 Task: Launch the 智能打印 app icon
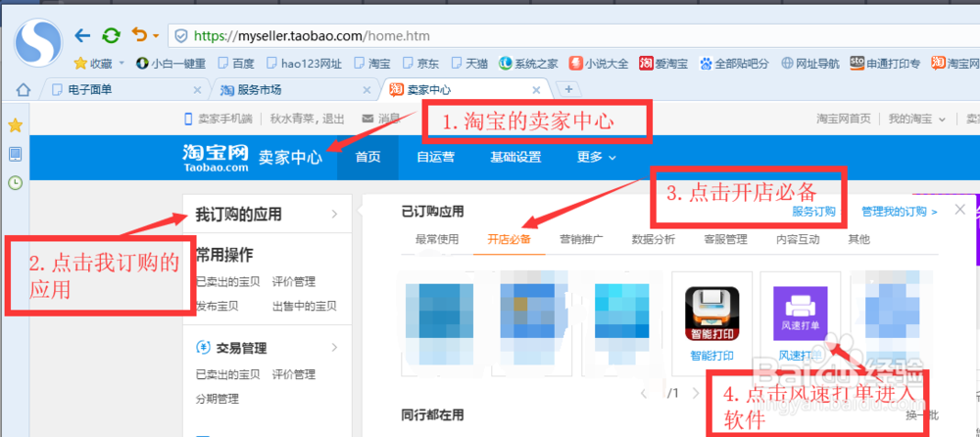(711, 315)
